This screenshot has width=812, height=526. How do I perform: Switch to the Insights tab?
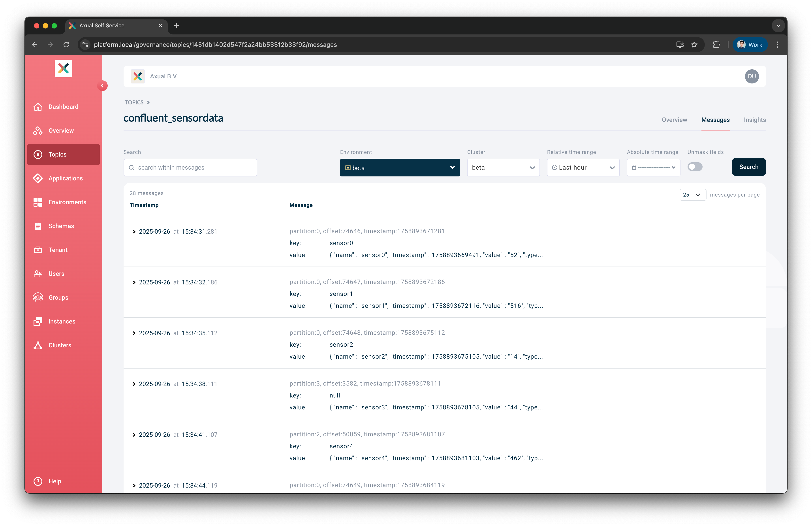click(754, 120)
